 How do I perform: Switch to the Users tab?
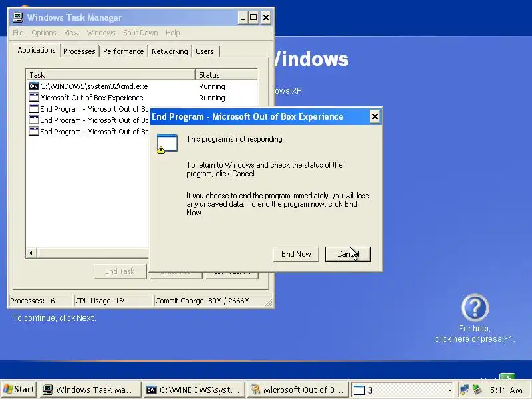[x=205, y=51]
